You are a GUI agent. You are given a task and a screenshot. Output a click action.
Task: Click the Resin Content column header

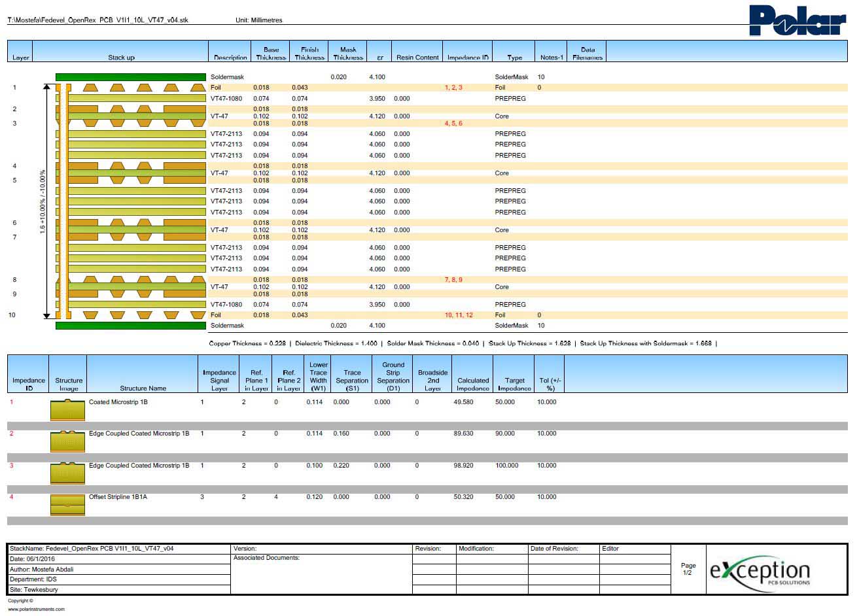coord(417,58)
